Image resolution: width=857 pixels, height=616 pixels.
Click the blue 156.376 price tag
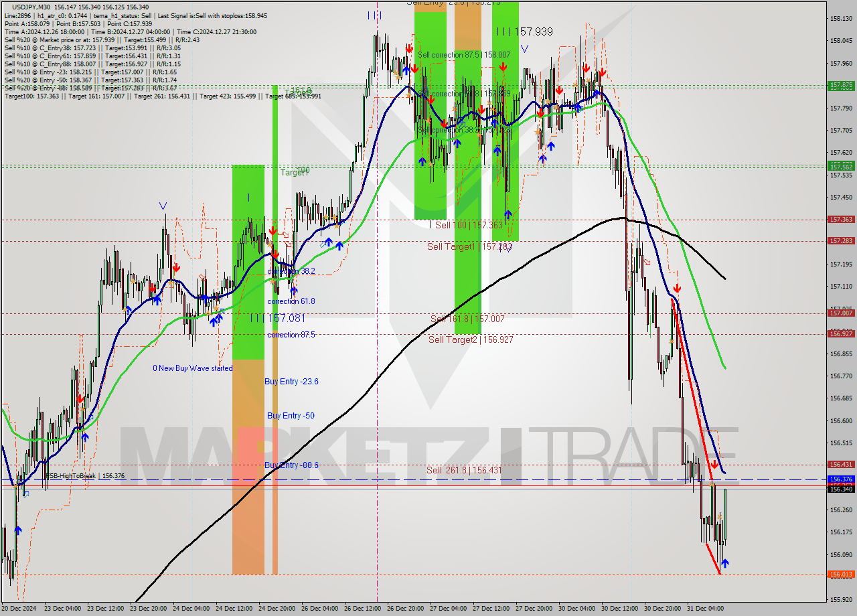click(841, 479)
